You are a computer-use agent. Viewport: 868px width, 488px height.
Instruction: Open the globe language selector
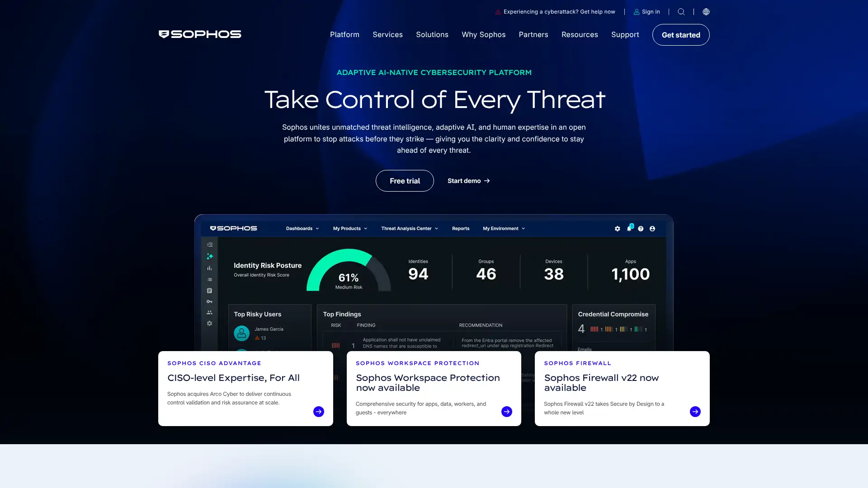706,12
